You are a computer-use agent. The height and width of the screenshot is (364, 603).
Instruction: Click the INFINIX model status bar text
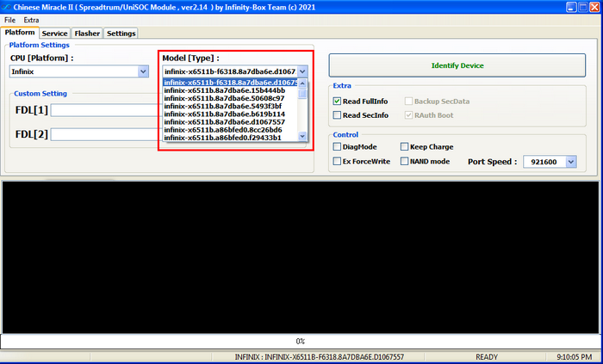click(x=320, y=357)
